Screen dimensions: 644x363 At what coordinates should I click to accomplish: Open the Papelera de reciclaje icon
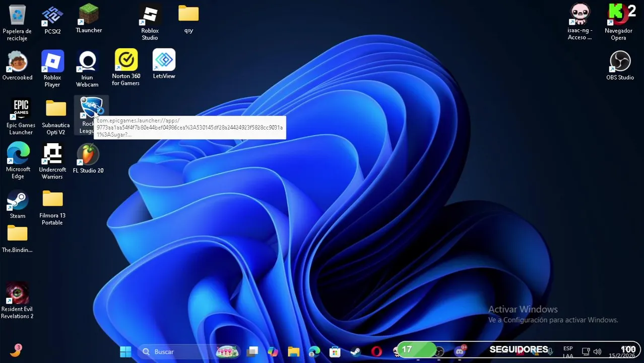(x=17, y=23)
